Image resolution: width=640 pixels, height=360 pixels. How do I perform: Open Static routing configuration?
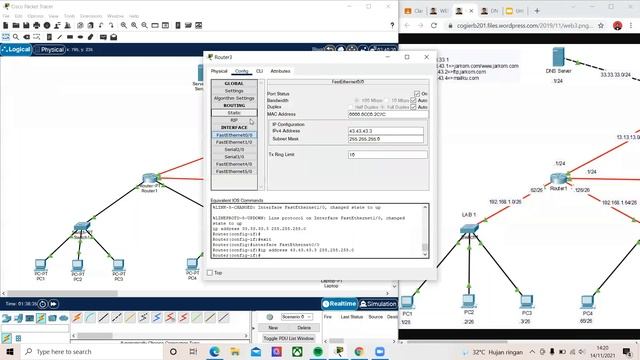(x=234, y=113)
